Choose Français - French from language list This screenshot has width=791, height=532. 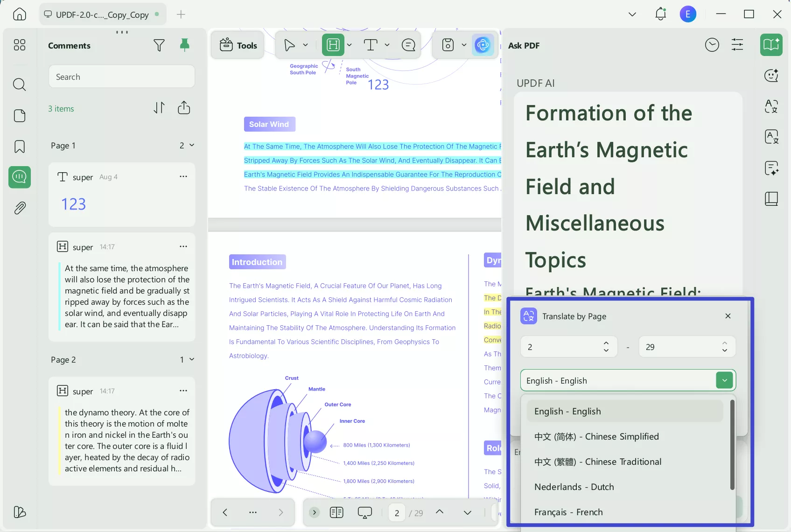(625, 512)
